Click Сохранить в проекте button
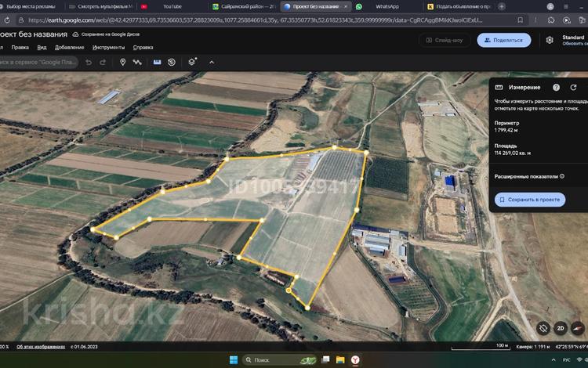This screenshot has height=368, width=588. tap(530, 200)
